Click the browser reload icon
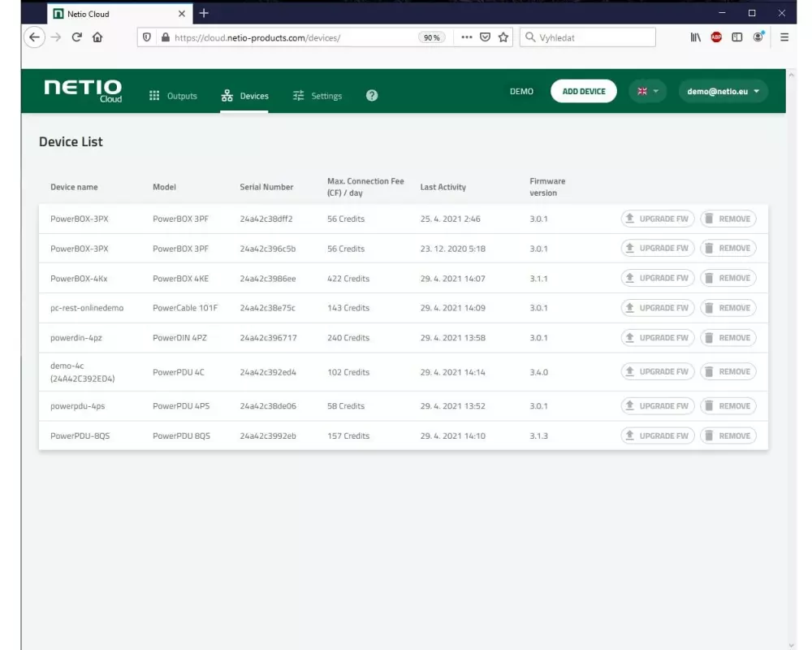 point(77,37)
